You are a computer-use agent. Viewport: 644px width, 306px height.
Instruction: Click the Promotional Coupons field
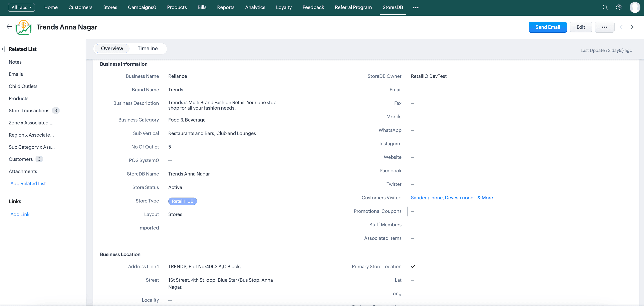(x=468, y=211)
